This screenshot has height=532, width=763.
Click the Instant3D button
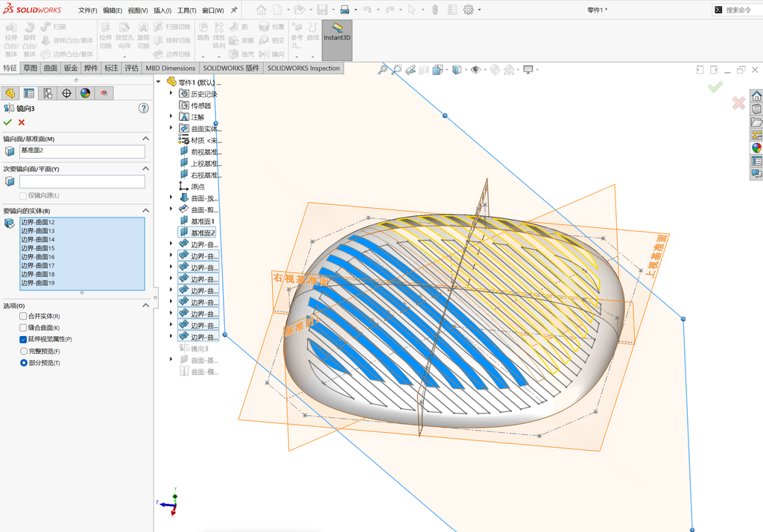coord(337,40)
